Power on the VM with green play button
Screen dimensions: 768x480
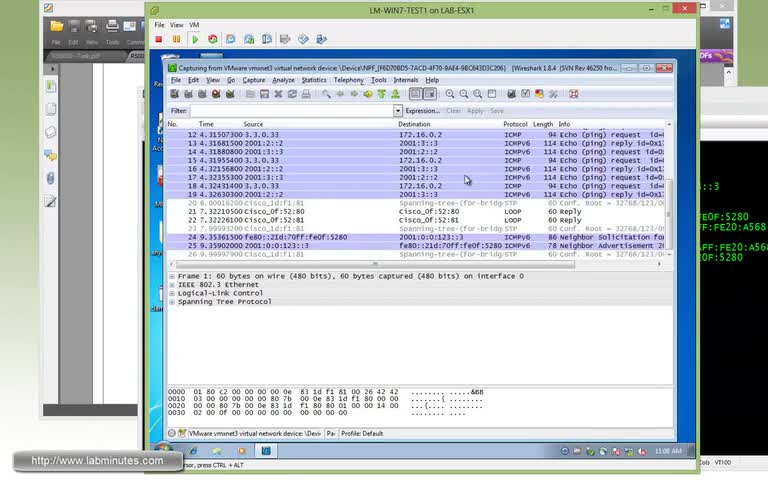pyautogui.click(x=195, y=39)
